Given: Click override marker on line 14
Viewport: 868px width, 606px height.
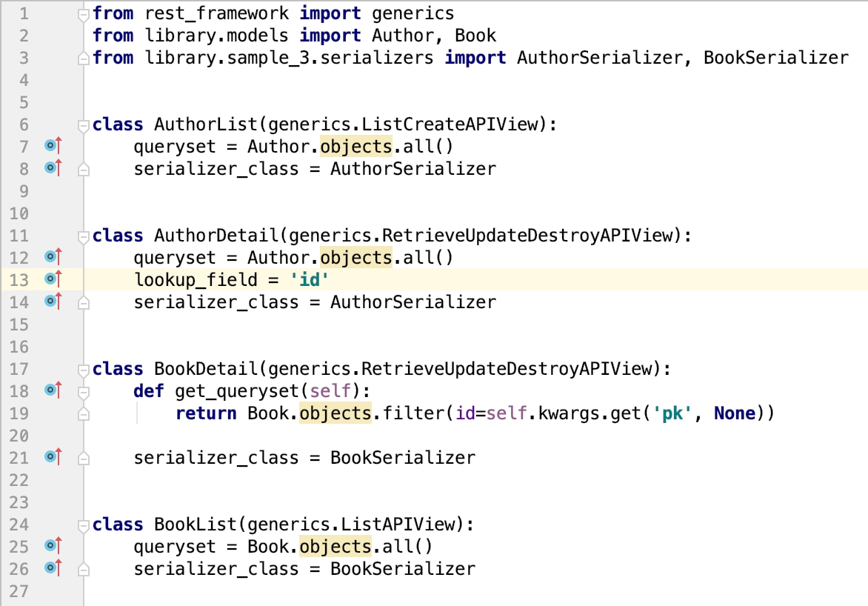Looking at the screenshot, I should 52,302.
